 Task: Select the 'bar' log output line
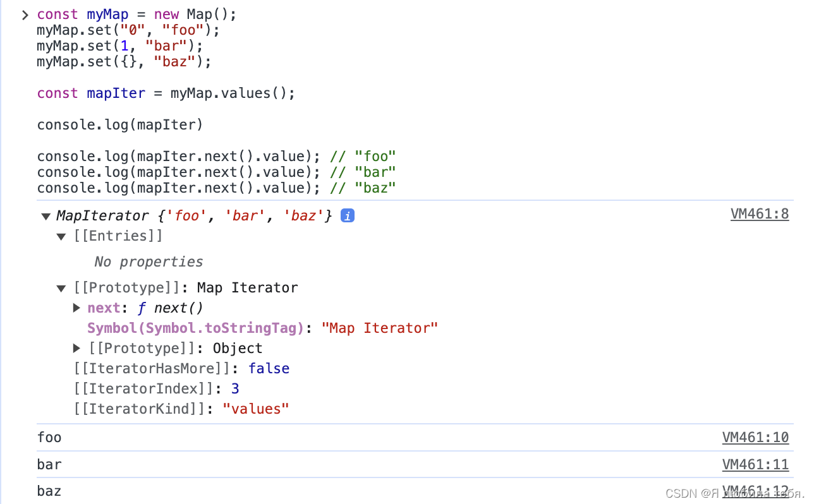49,464
